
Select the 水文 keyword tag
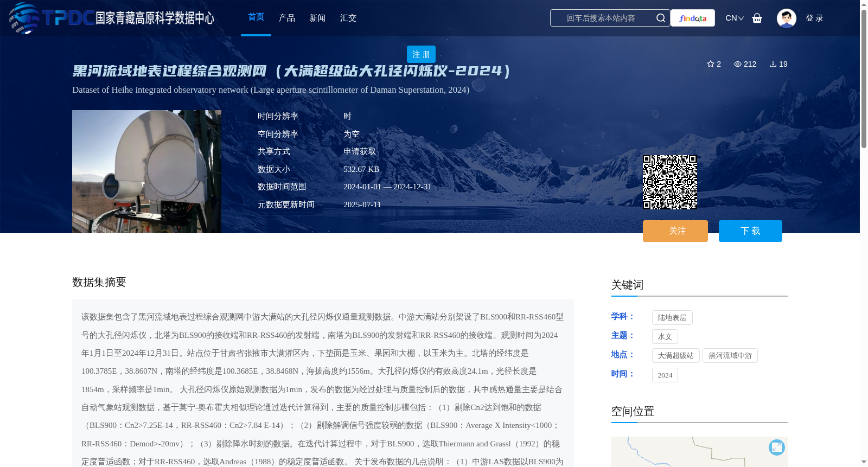tap(665, 337)
